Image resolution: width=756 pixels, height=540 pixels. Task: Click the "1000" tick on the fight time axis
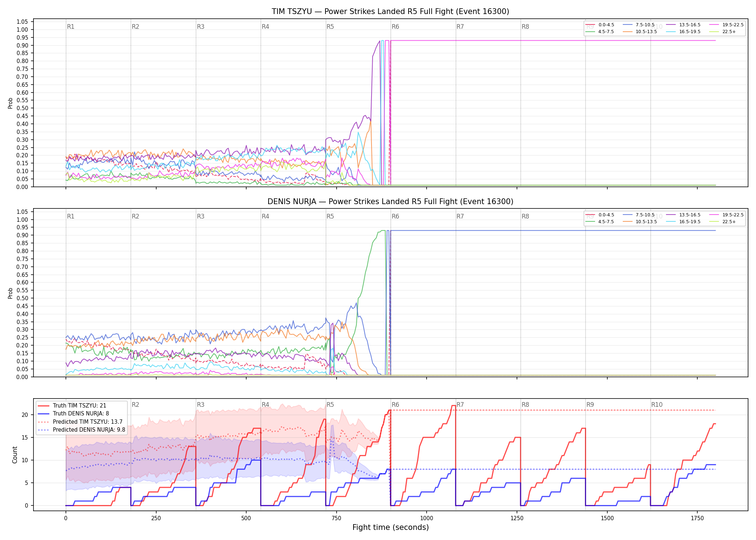[427, 518]
